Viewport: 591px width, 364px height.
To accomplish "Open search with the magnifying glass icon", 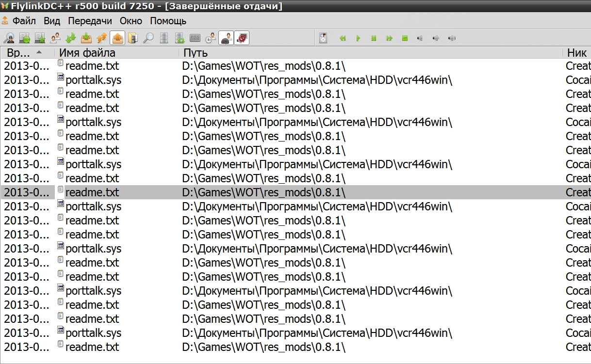I will [148, 38].
